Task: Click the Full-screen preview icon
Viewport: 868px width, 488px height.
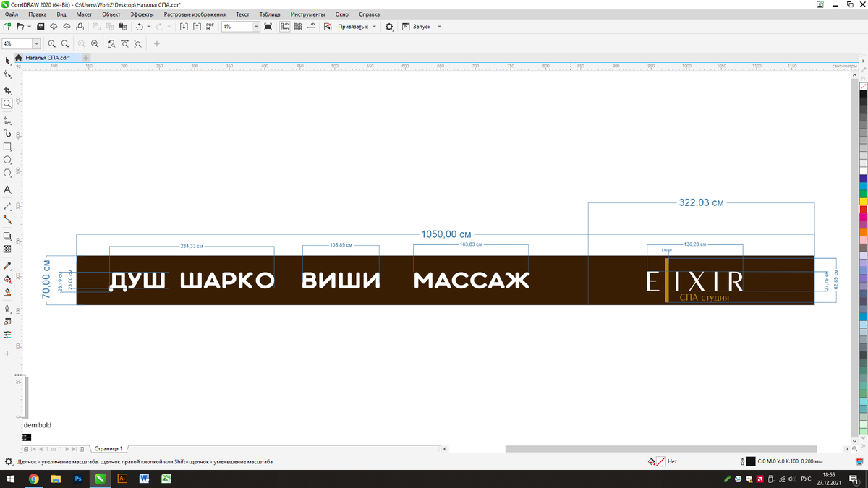Action: (x=268, y=27)
